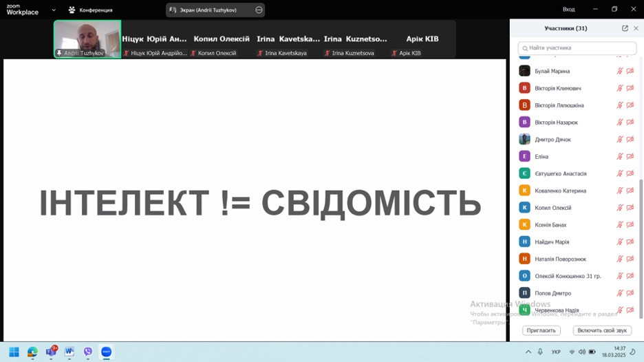Image resolution: width=644 pixels, height=362 pixels.
Task: Open screen share more options ellipsis
Action: click(x=259, y=10)
